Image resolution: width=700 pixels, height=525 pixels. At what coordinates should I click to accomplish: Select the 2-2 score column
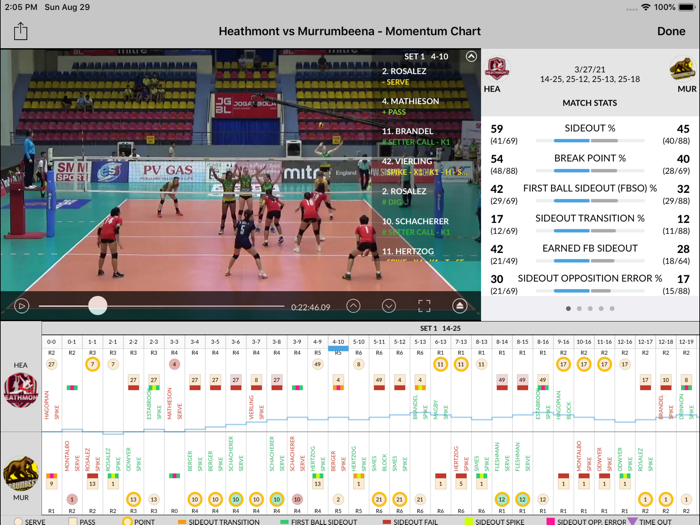coord(133,342)
